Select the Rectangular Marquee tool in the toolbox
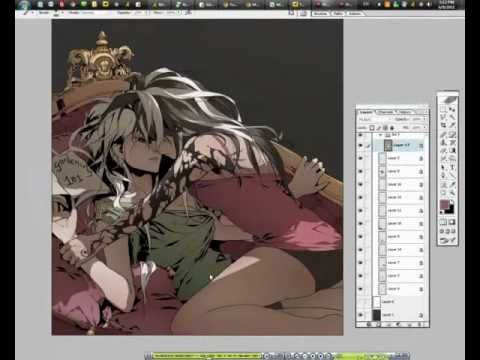Screen dimensions: 480x360 coord(443,108)
